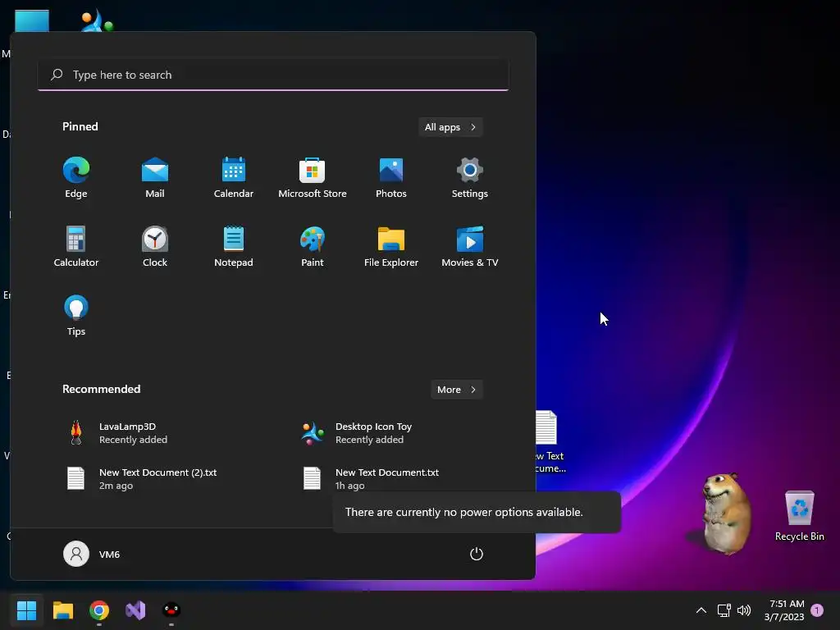This screenshot has width=840, height=630.
Task: Open the volume speaker tray icon
Action: 743,609
